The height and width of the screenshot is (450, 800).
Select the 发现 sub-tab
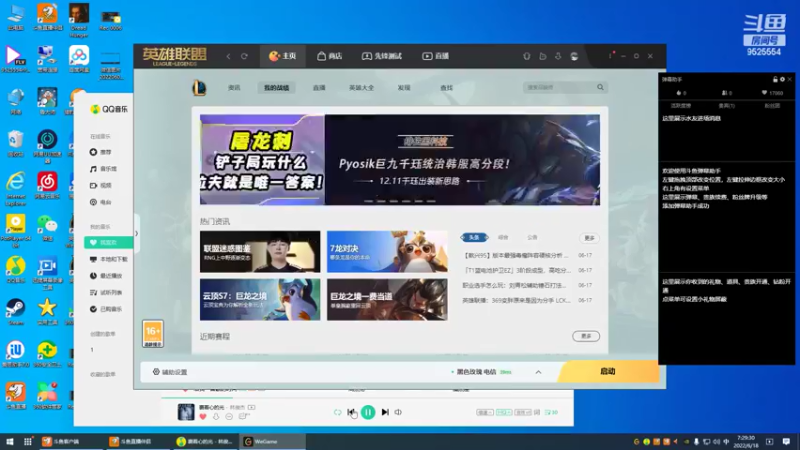click(x=404, y=88)
